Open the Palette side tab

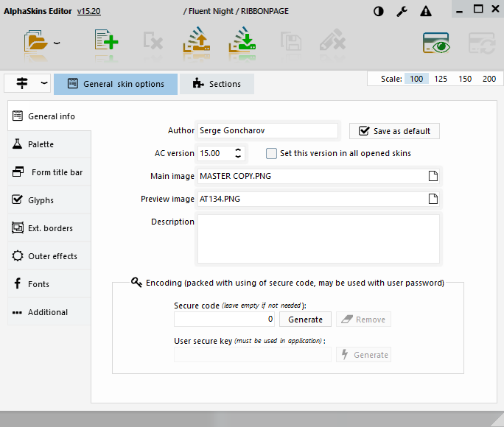[49, 144]
